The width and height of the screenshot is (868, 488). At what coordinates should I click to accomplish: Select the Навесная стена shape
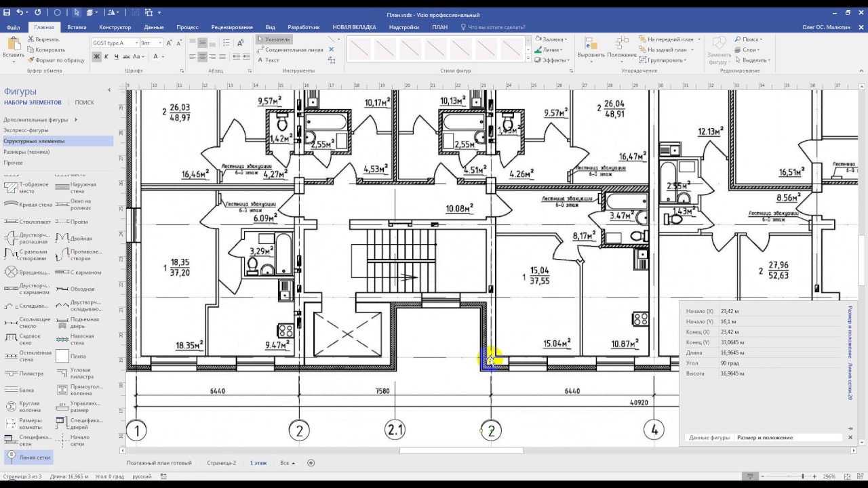tap(76, 339)
